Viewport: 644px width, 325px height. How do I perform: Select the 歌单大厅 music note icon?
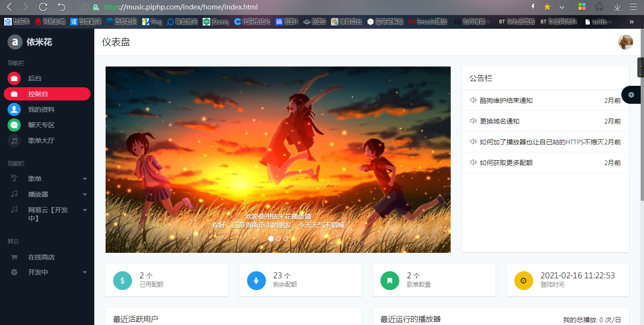pyautogui.click(x=14, y=141)
